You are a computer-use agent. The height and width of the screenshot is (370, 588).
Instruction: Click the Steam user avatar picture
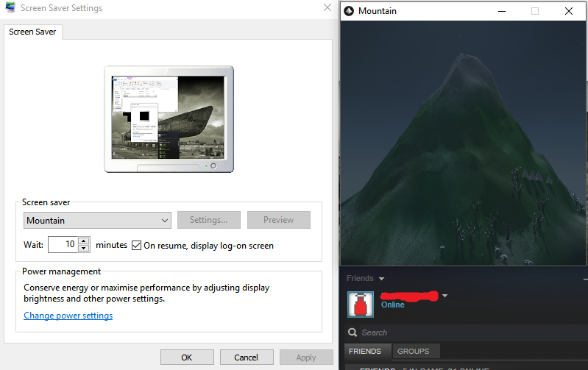click(x=361, y=305)
